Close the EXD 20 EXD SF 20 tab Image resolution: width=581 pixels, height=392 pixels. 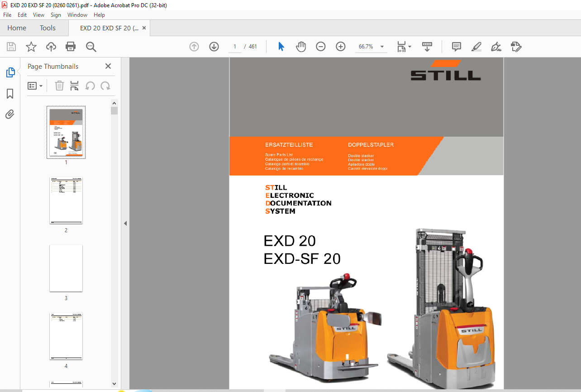[x=144, y=28]
